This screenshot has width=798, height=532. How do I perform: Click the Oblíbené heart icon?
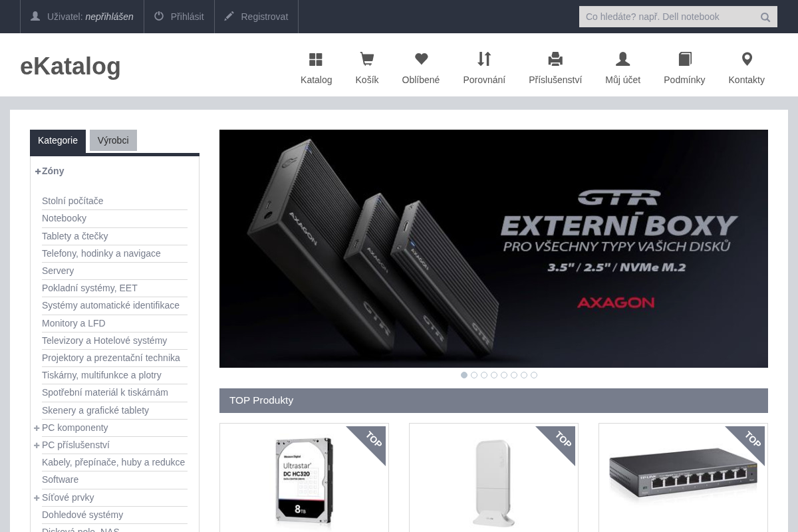point(421,59)
